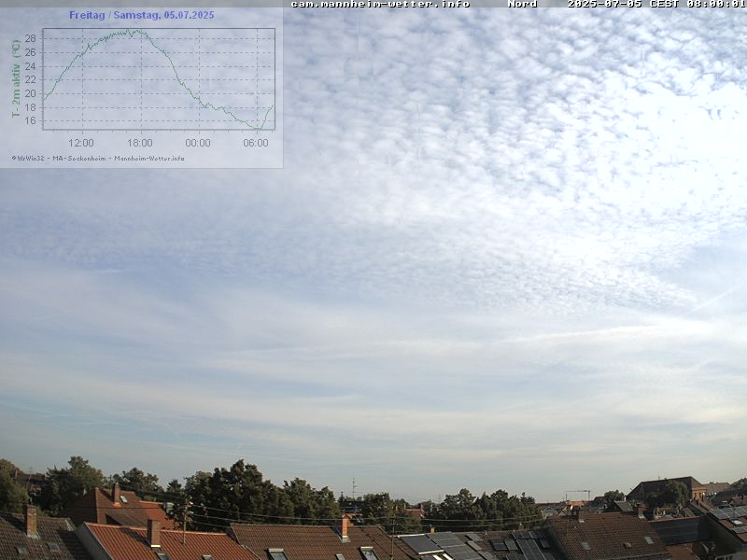The width and height of the screenshot is (747, 560).
Task: Click the cam.mannheim-wetter.info text overlay
Action: pos(380,4)
